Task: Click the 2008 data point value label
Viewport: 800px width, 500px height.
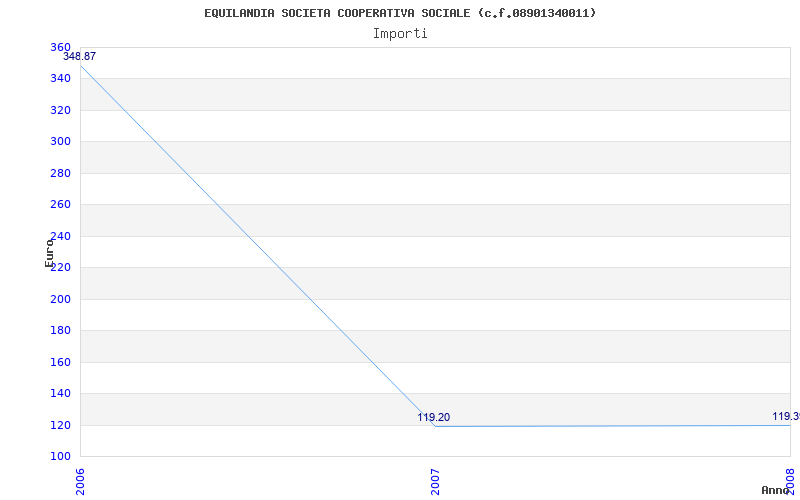Action: pos(786,416)
